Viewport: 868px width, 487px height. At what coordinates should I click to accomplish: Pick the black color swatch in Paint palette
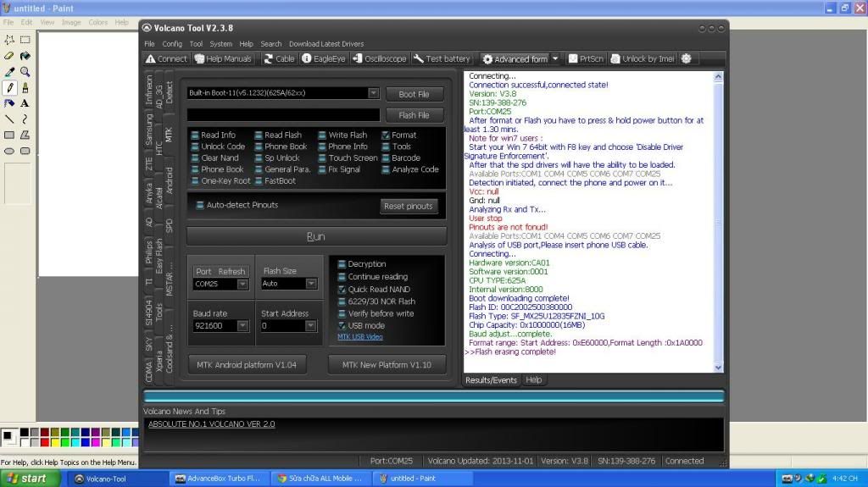[25, 432]
